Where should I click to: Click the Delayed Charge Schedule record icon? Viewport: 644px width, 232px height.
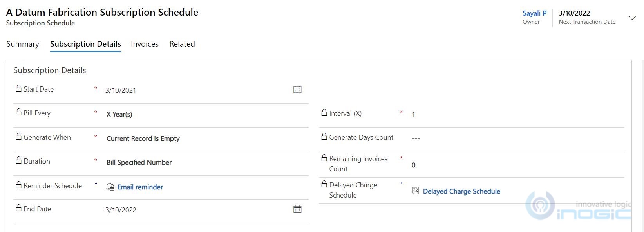click(x=416, y=191)
